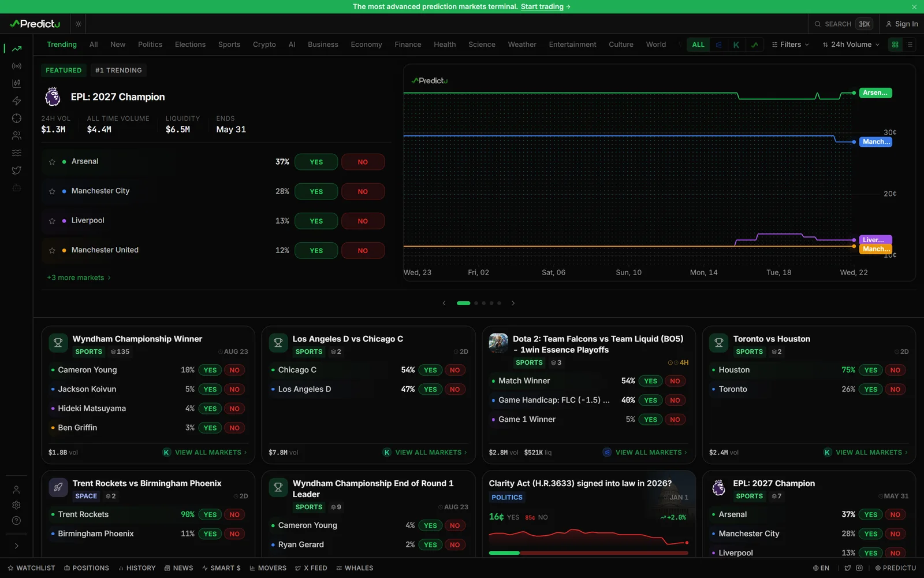The image size is (924, 578).
Task: Buy YES on Manchester United featured row
Action: pyautogui.click(x=316, y=250)
